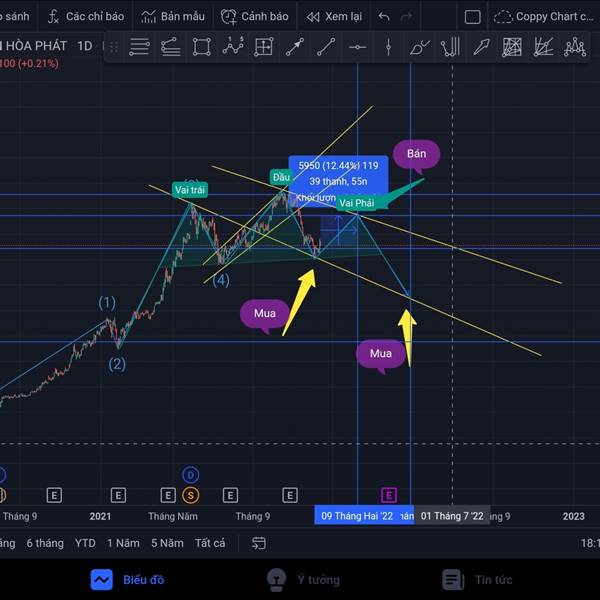Select the arrow line drawing tool
The width and height of the screenshot is (600, 600).
[x=295, y=47]
